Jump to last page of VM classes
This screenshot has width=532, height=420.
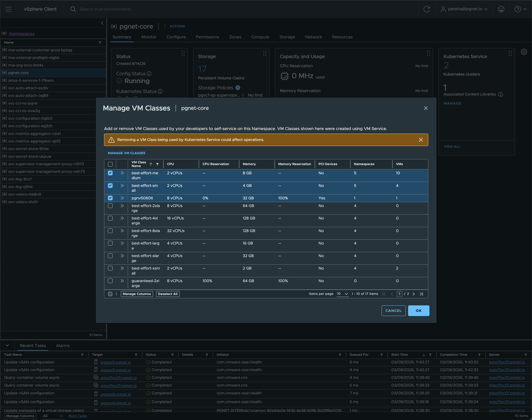pyautogui.click(x=421, y=294)
